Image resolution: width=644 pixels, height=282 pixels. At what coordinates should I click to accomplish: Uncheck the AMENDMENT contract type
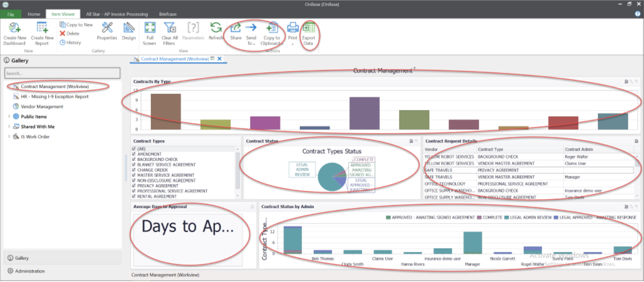point(134,154)
